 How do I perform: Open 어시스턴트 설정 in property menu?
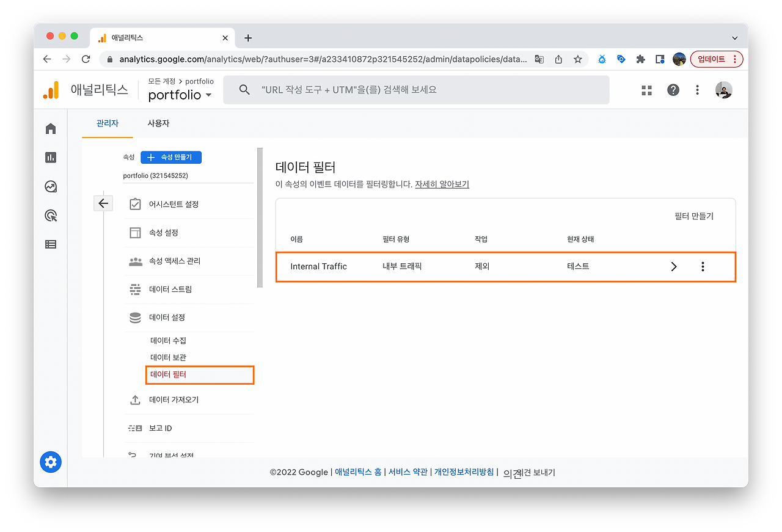pyautogui.click(x=189, y=204)
